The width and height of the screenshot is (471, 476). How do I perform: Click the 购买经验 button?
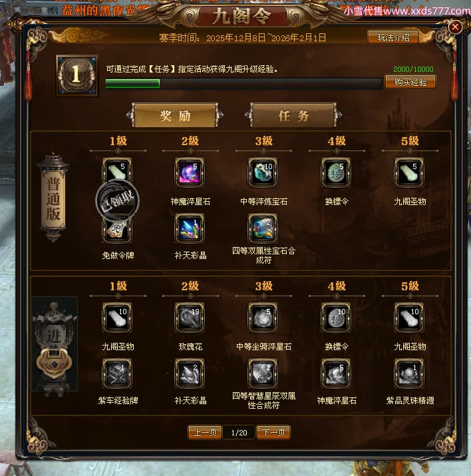tap(410, 82)
